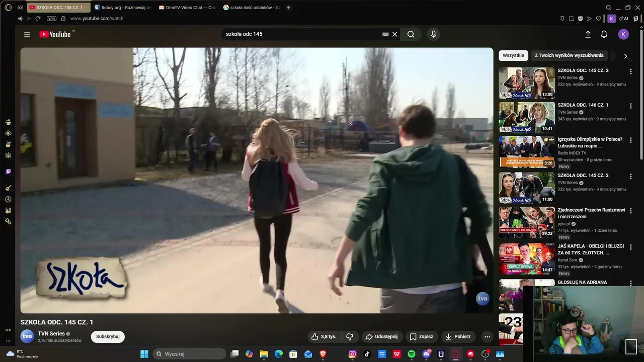
Task: Open Twitch in Opera sidebar
Action: coord(8,172)
